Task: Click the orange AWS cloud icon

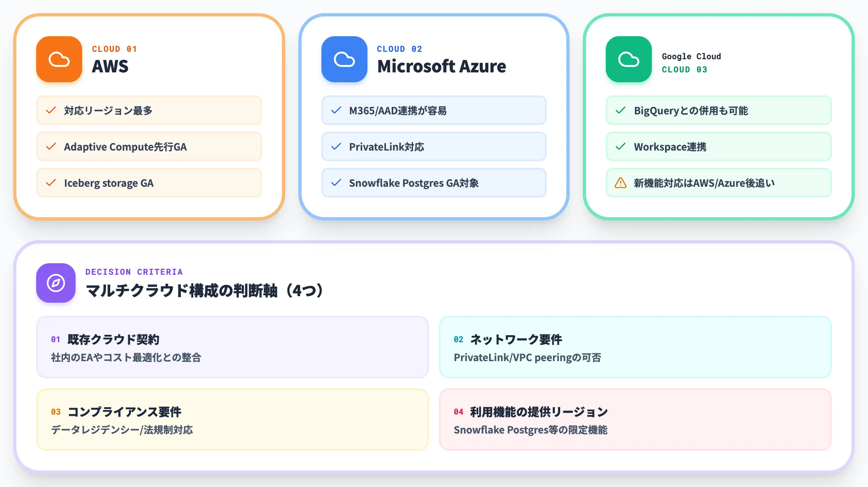Action: (59, 59)
